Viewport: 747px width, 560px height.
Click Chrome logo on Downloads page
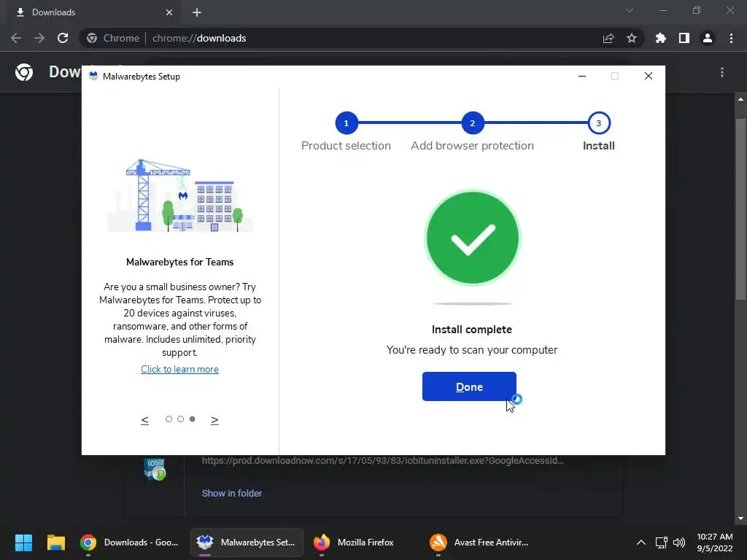click(x=24, y=72)
